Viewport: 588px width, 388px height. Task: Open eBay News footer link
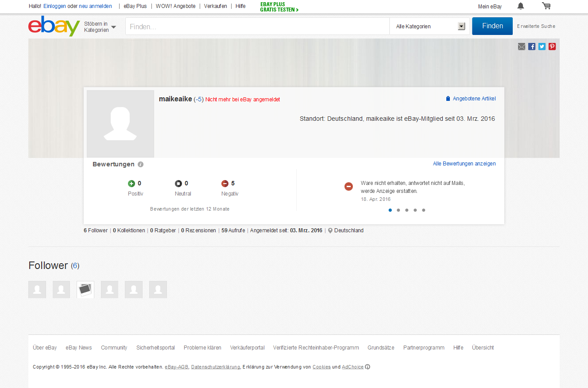[x=79, y=348]
